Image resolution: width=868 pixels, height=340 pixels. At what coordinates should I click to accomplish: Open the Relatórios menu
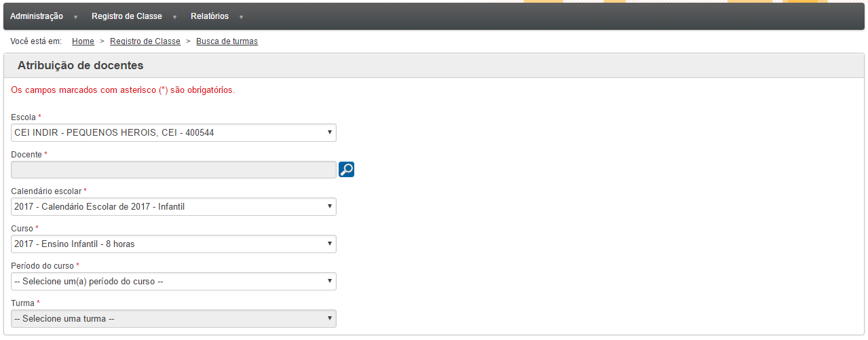(210, 16)
